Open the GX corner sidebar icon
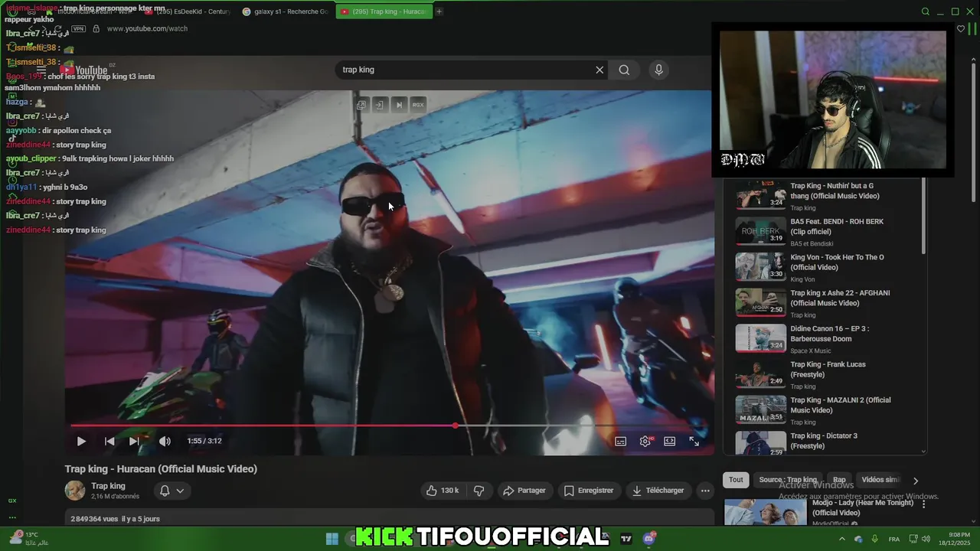This screenshot has height=551, width=980. [x=12, y=500]
